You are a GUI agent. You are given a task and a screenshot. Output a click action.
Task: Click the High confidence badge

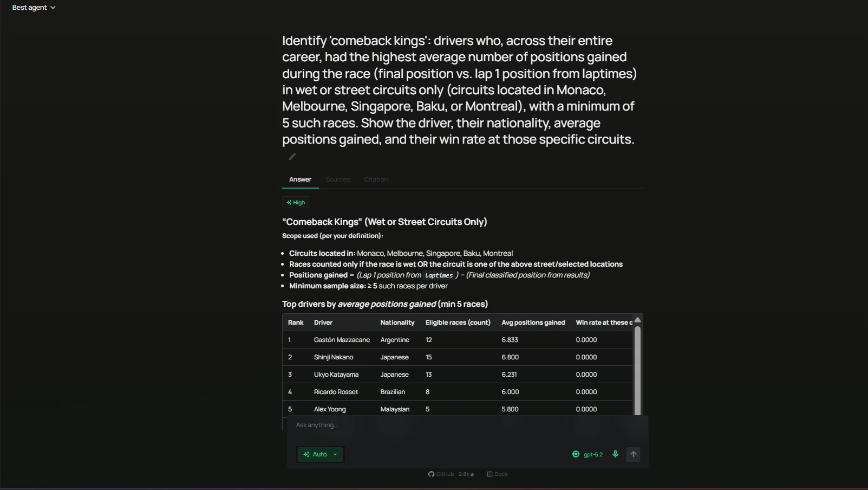pos(296,202)
